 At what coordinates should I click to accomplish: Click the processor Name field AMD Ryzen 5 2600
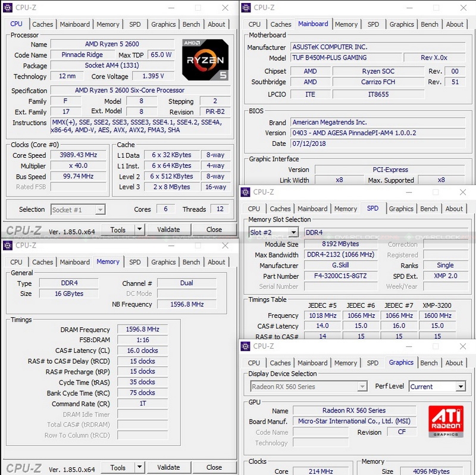[112, 44]
